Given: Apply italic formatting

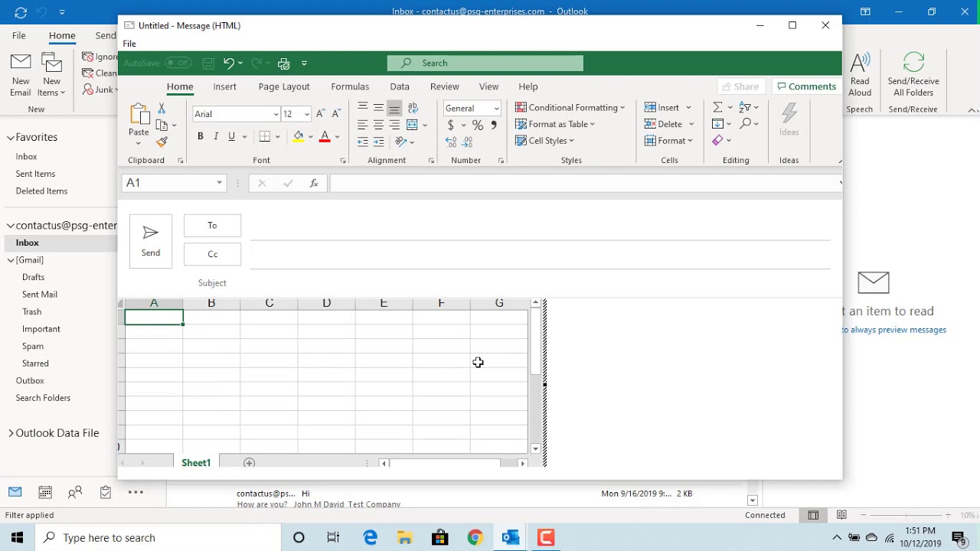Looking at the screenshot, I should coord(216,136).
